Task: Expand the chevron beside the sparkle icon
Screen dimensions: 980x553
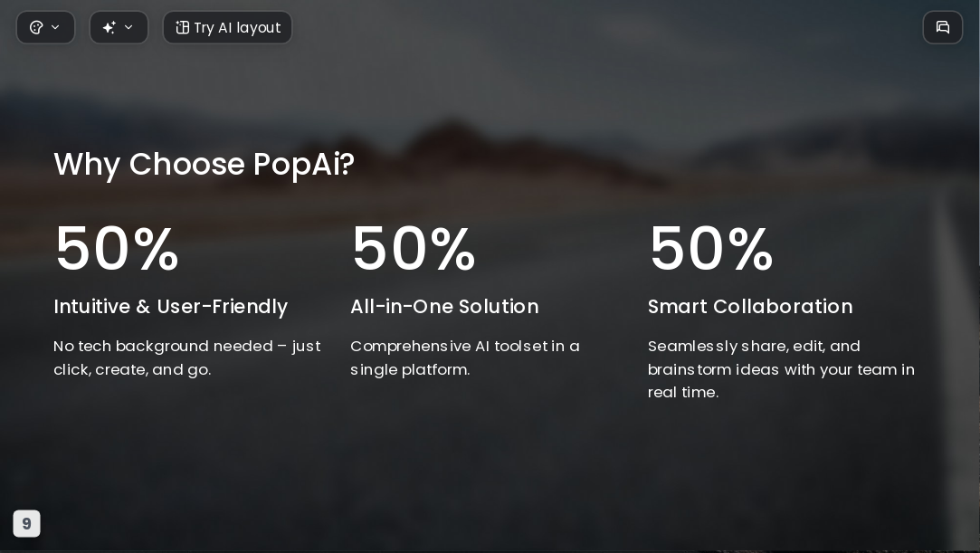Action: 128,27
